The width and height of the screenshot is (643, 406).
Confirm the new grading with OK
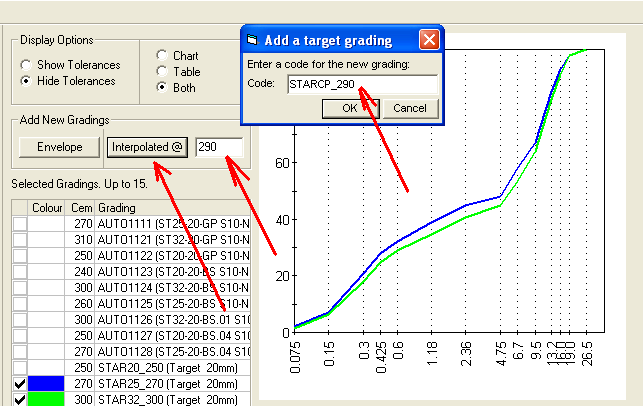[350, 108]
